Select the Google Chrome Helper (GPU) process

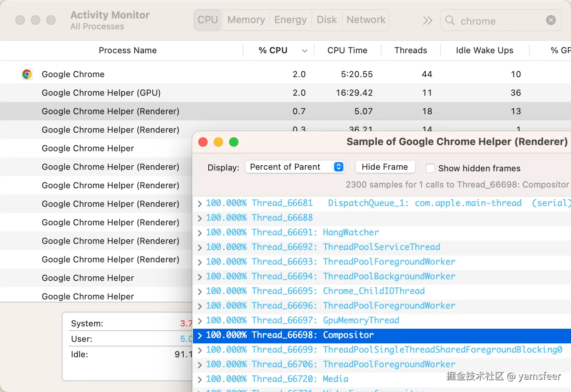click(x=285, y=93)
